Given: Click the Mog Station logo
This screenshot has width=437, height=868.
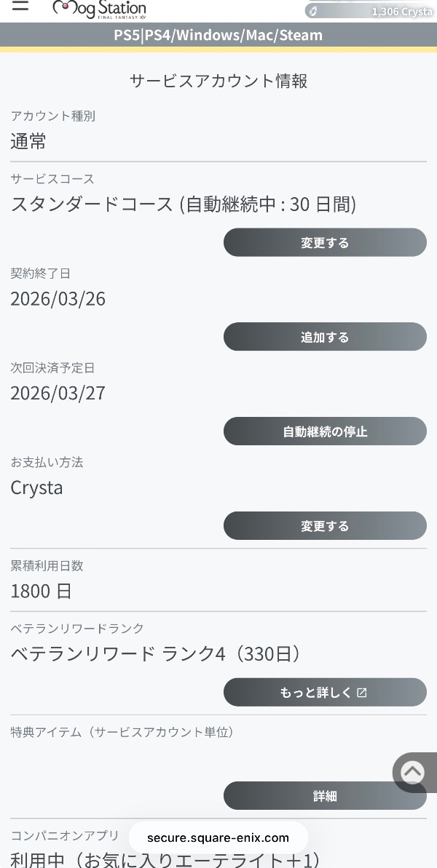Looking at the screenshot, I should tap(100, 9).
